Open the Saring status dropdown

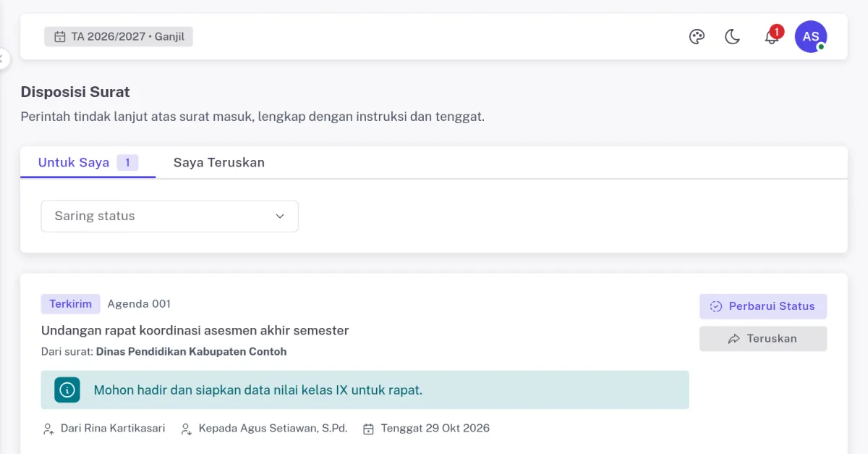coord(170,216)
